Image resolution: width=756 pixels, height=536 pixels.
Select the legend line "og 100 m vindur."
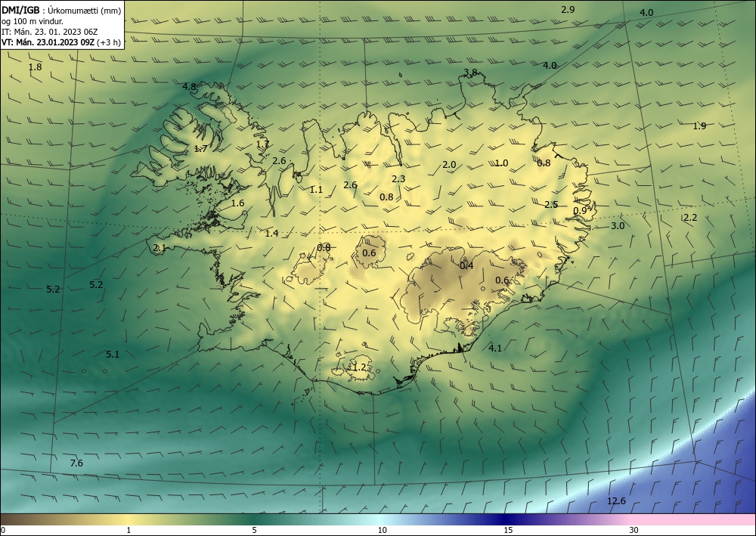click(x=33, y=21)
